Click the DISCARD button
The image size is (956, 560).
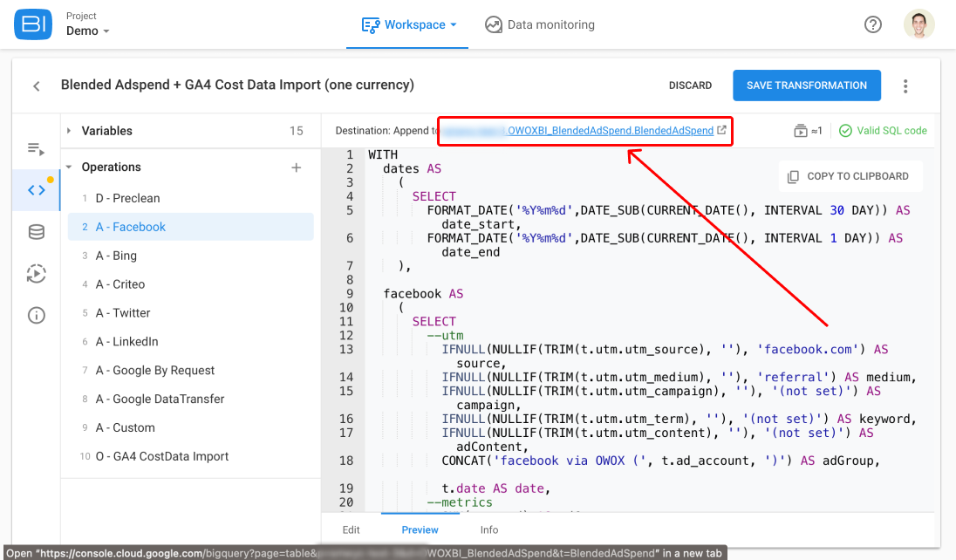690,85
